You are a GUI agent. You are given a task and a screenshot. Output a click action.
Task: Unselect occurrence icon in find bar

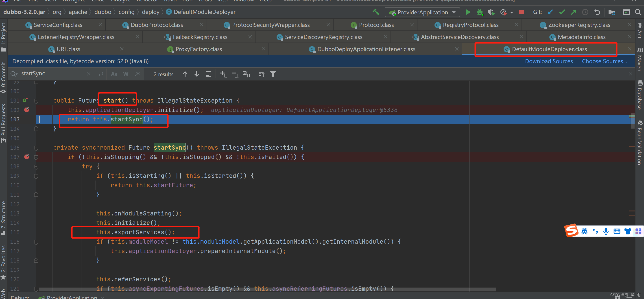(x=235, y=74)
